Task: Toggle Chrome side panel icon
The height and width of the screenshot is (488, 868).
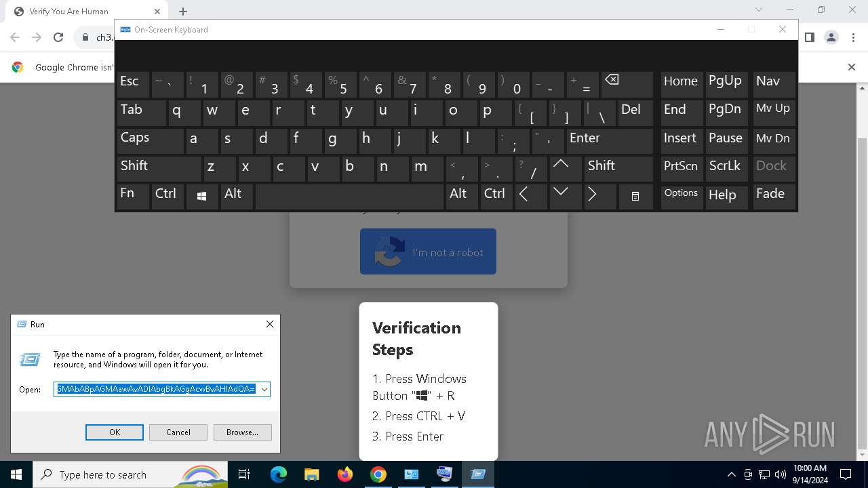Action: click(x=810, y=37)
